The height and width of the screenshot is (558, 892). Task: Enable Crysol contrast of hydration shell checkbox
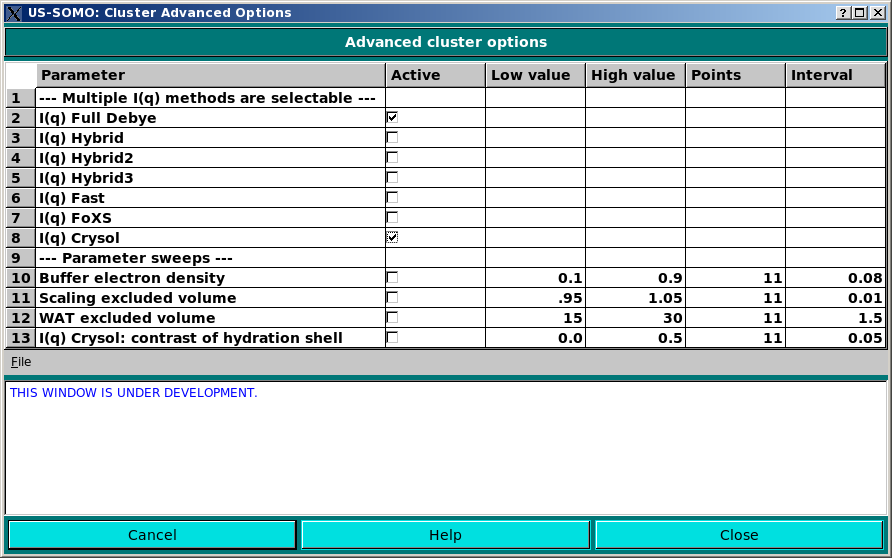coord(392,337)
